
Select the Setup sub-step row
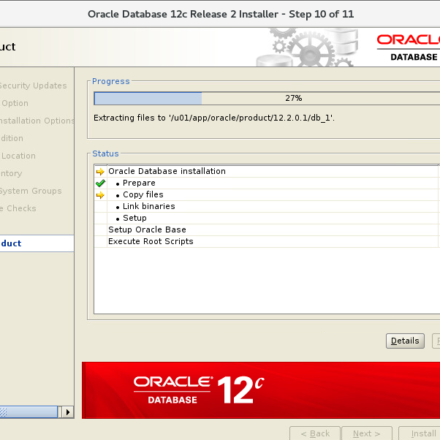coord(266,218)
